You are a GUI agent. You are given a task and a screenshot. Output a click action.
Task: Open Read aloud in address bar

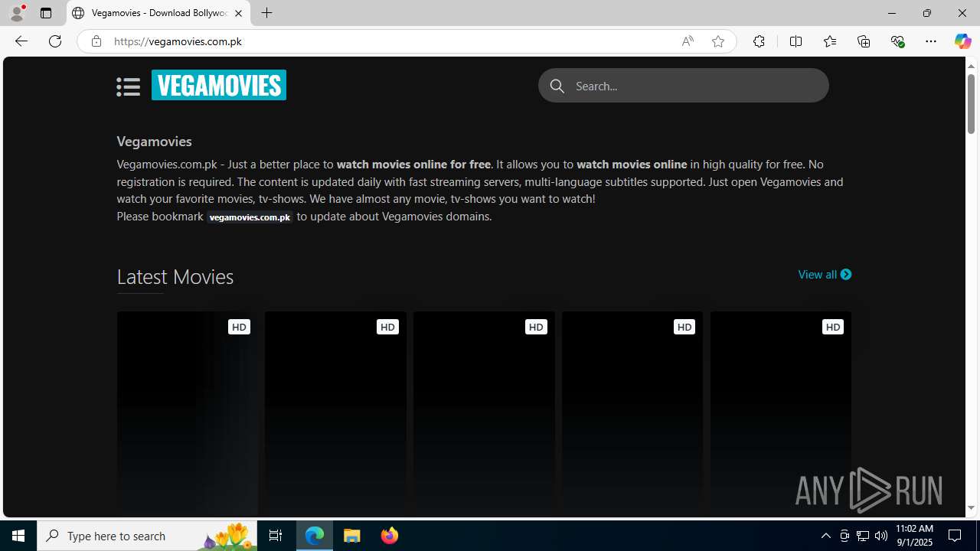(x=688, y=41)
